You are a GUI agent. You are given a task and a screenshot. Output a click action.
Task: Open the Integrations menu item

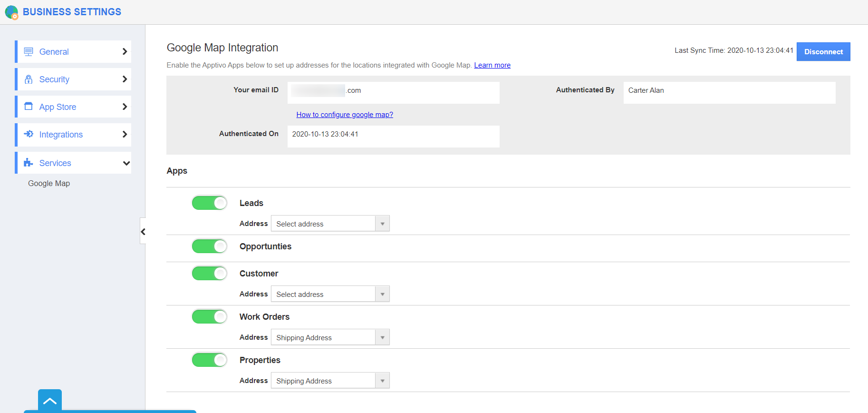point(73,135)
